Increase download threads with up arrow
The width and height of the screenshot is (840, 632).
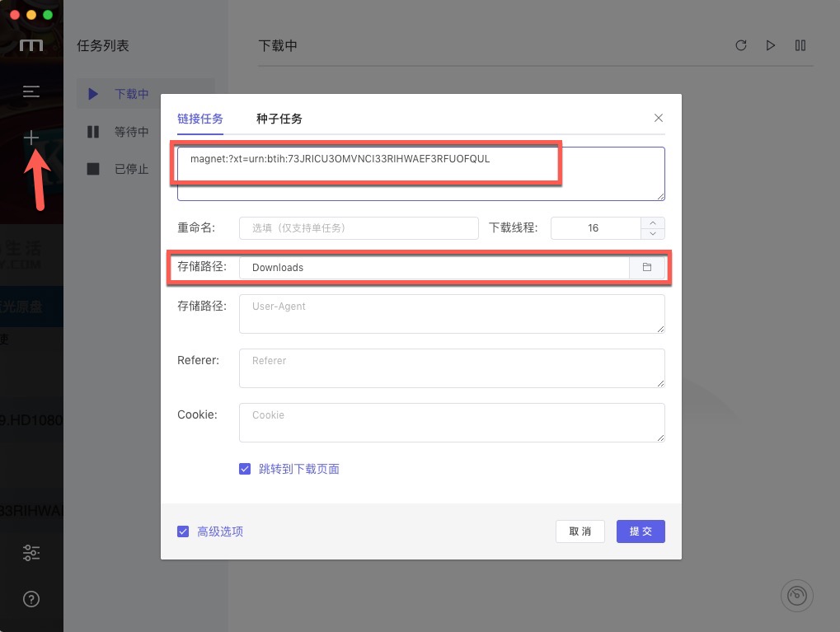click(653, 222)
